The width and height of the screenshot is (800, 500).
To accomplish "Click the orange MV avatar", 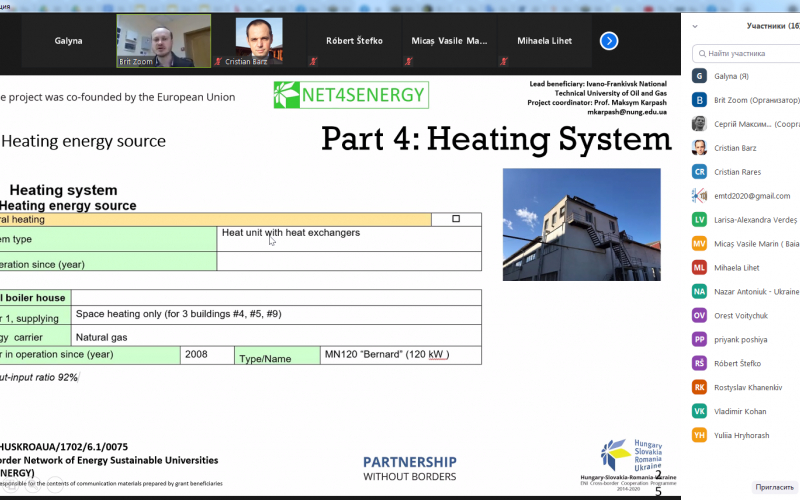I will coord(699,244).
